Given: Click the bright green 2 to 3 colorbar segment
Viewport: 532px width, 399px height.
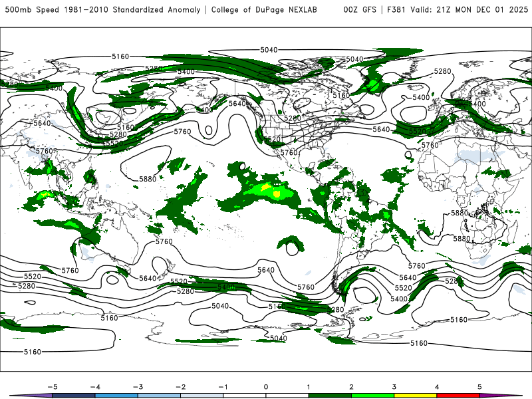Looking at the screenshot, I should (372, 396).
